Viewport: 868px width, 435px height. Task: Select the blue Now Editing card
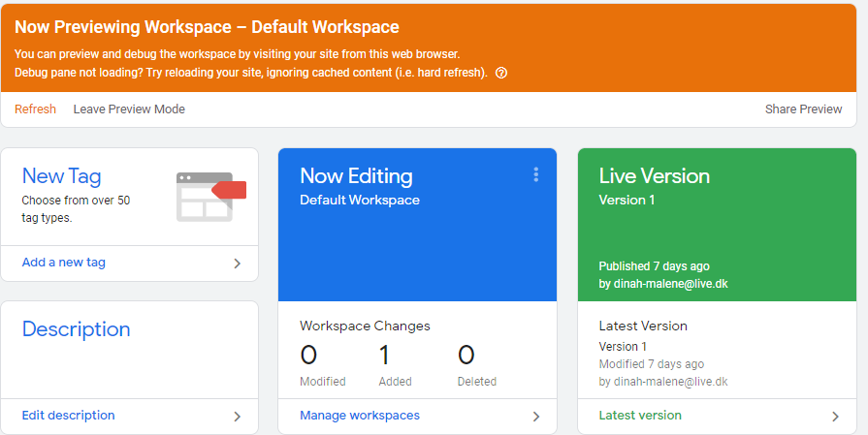tap(417, 225)
